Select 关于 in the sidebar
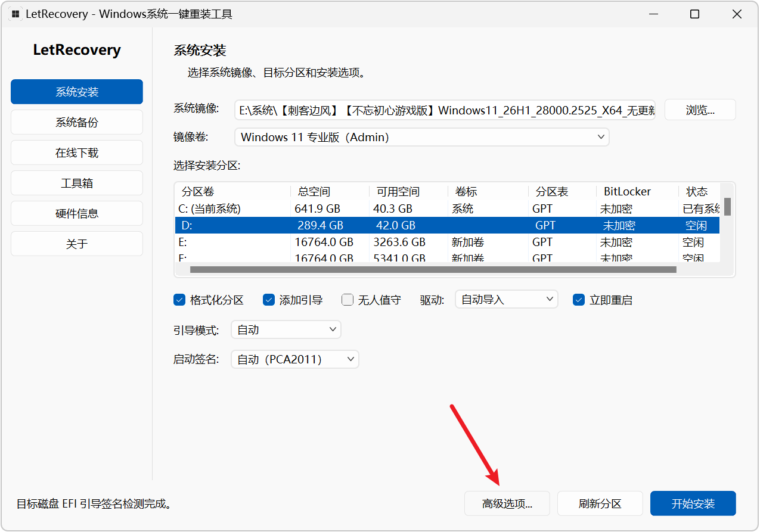 77,244
